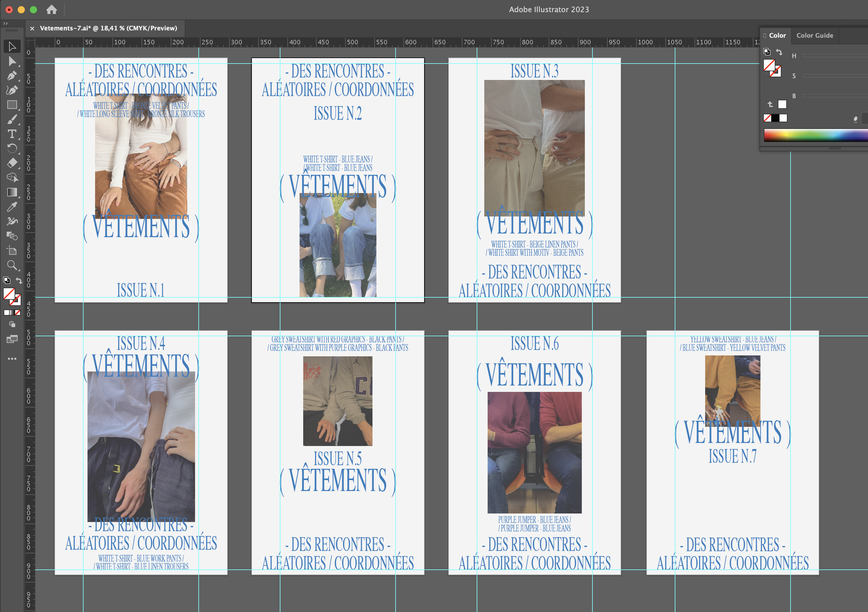Select the Eyedropper tool
This screenshot has width=868, height=612.
[x=12, y=206]
